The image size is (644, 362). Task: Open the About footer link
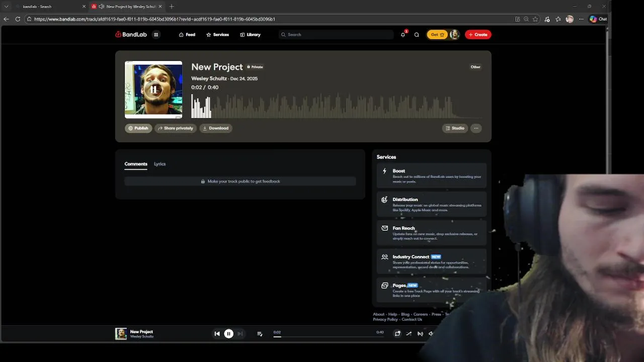(378, 314)
